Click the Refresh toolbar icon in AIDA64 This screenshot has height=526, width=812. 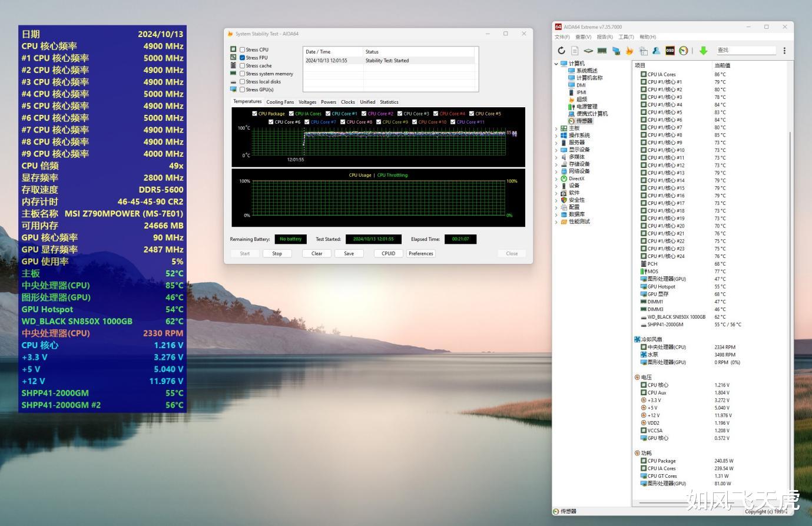click(561, 51)
